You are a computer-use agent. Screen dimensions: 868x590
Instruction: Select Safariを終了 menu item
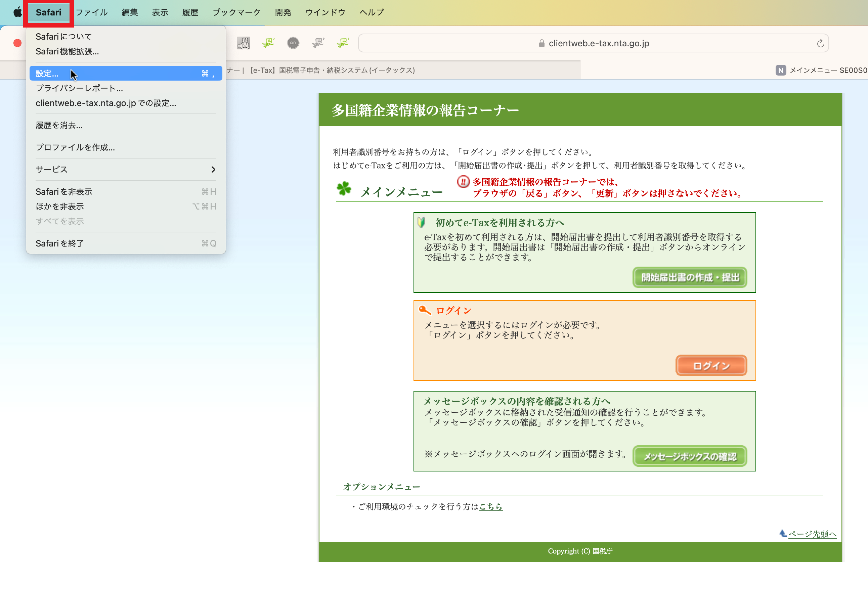point(126,243)
